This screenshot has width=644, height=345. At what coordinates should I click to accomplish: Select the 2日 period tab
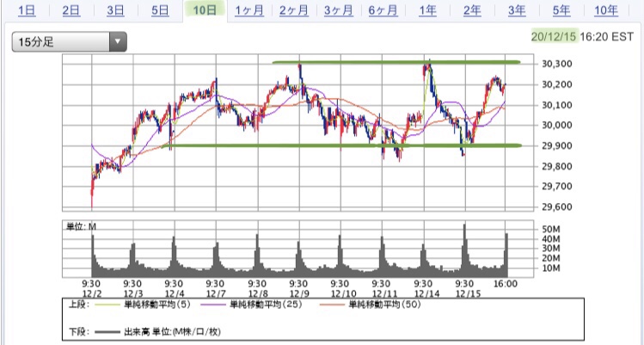pos(71,10)
